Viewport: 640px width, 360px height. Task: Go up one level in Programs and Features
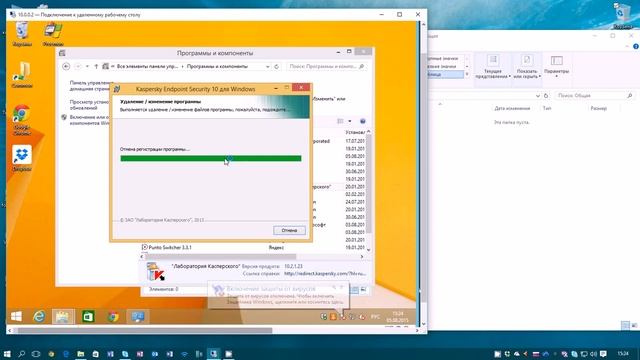click(96, 67)
